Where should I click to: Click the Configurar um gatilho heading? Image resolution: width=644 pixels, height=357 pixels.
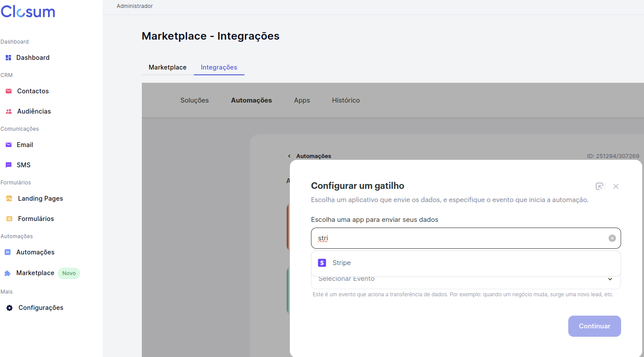[358, 186]
